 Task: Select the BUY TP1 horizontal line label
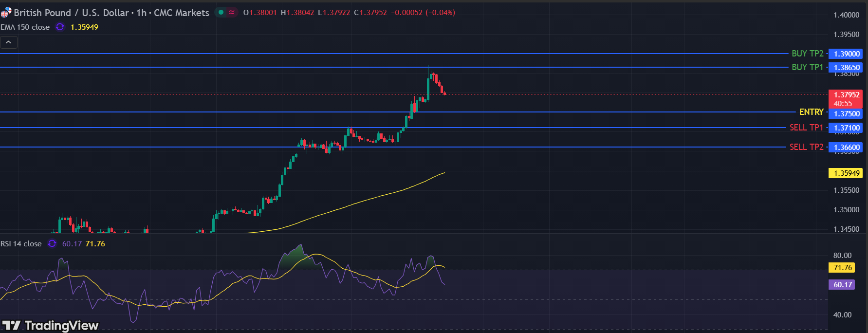click(x=807, y=67)
